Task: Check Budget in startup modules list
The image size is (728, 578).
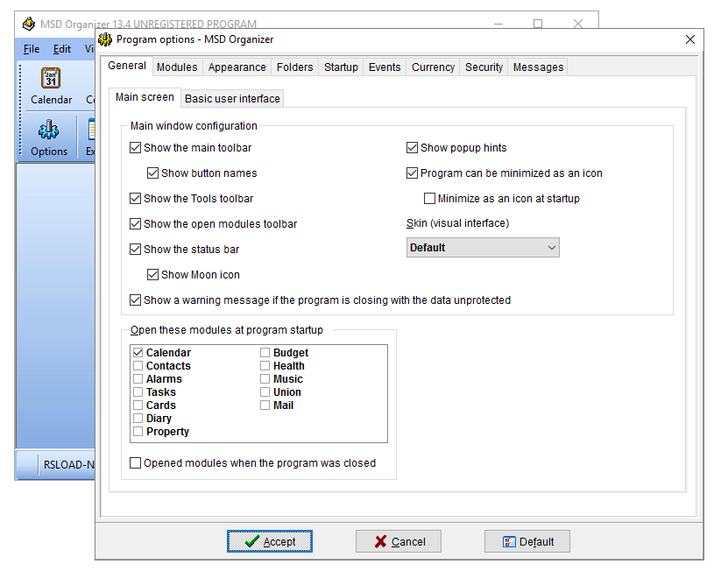Action: point(265,352)
